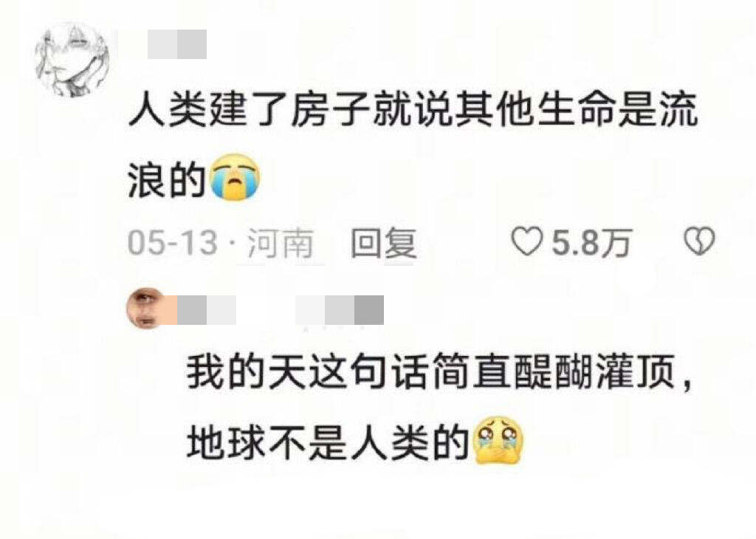Open the top commenter's blurred username
The width and height of the screenshot is (756, 539).
(177, 44)
